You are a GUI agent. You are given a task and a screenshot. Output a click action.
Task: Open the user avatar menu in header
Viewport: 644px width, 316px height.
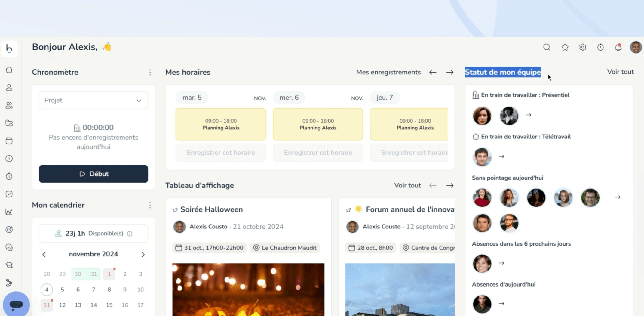coord(636,47)
